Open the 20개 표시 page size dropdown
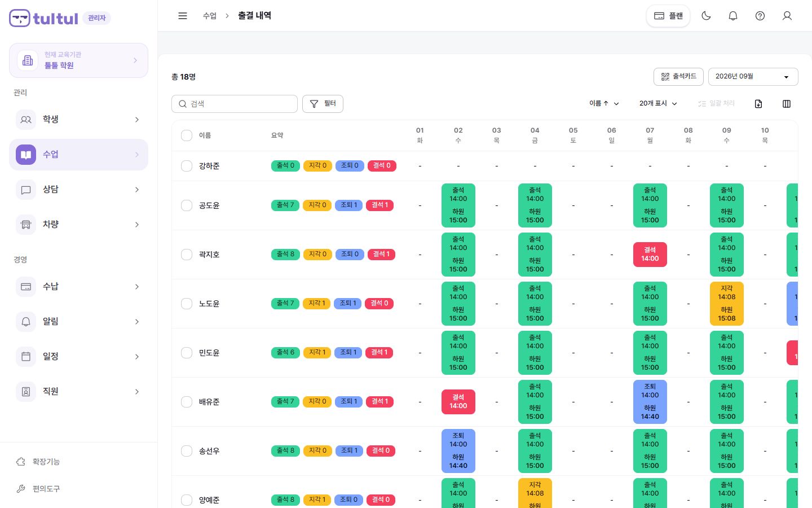The height and width of the screenshot is (508, 812). pos(658,104)
